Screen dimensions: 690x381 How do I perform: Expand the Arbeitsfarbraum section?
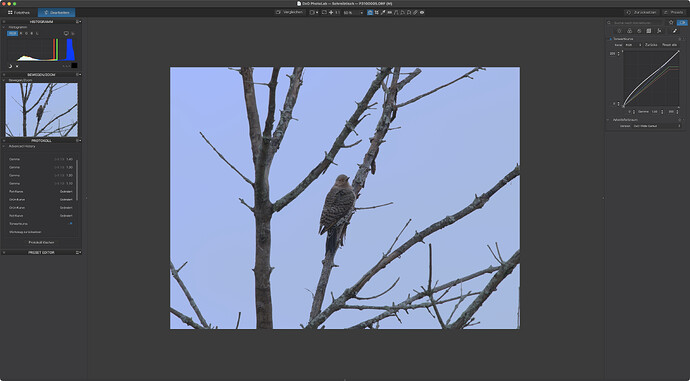click(608, 120)
